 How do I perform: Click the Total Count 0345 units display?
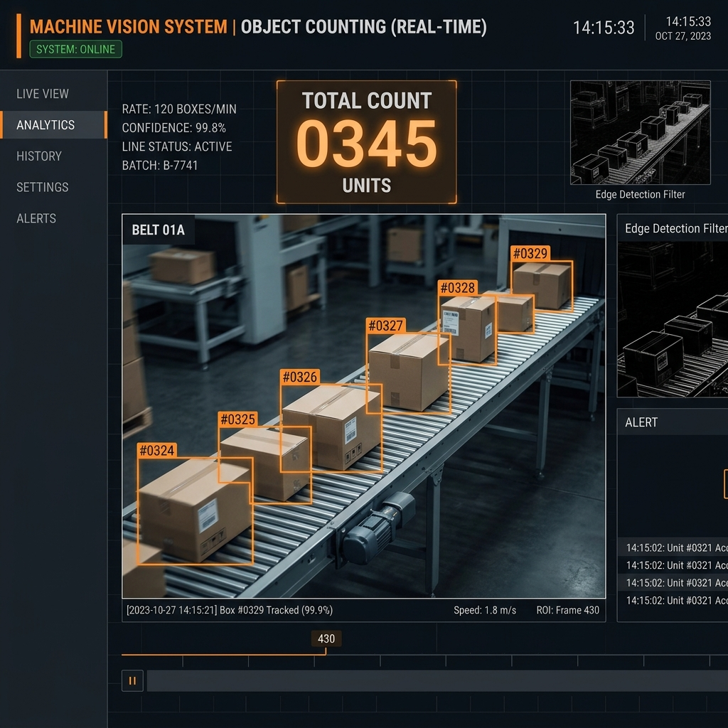(x=366, y=142)
